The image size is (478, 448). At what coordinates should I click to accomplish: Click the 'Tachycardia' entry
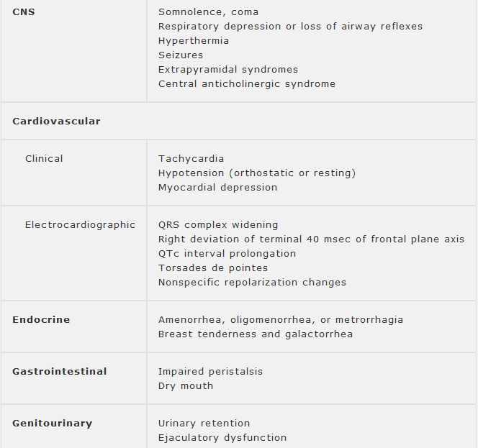coord(191,158)
